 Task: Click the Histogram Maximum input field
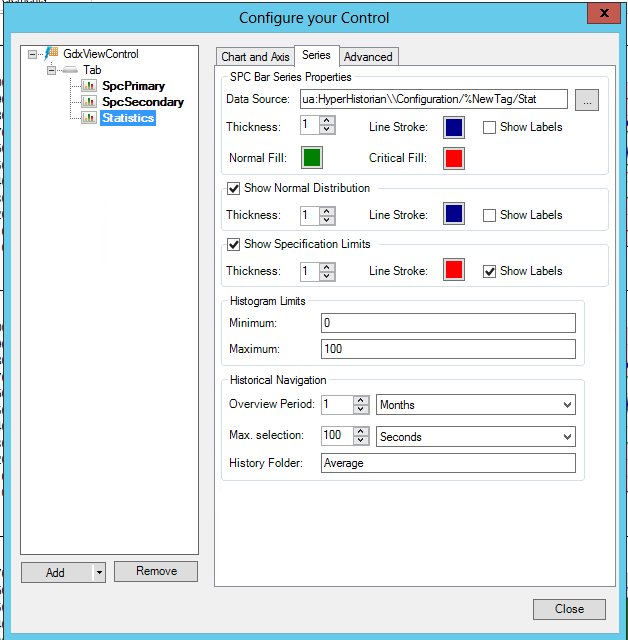(x=448, y=349)
